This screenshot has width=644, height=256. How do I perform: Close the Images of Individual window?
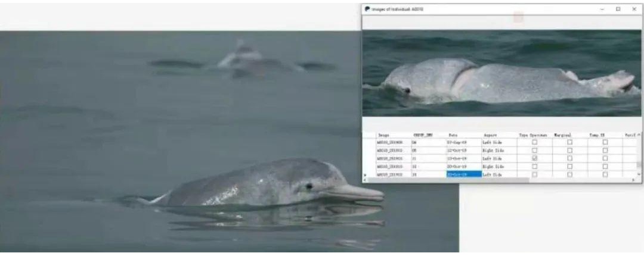633,9
